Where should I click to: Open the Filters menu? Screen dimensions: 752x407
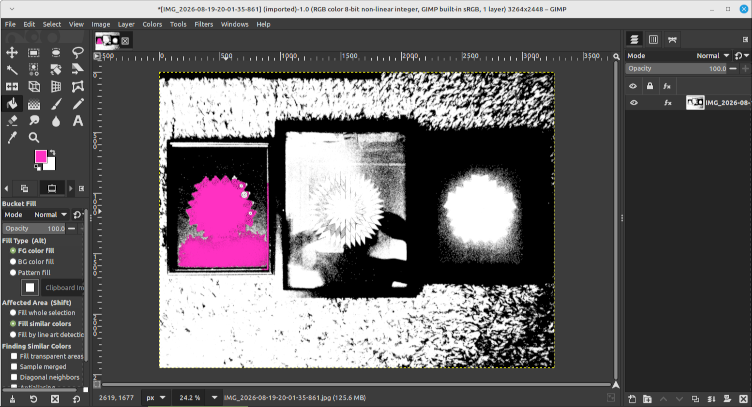(203, 24)
